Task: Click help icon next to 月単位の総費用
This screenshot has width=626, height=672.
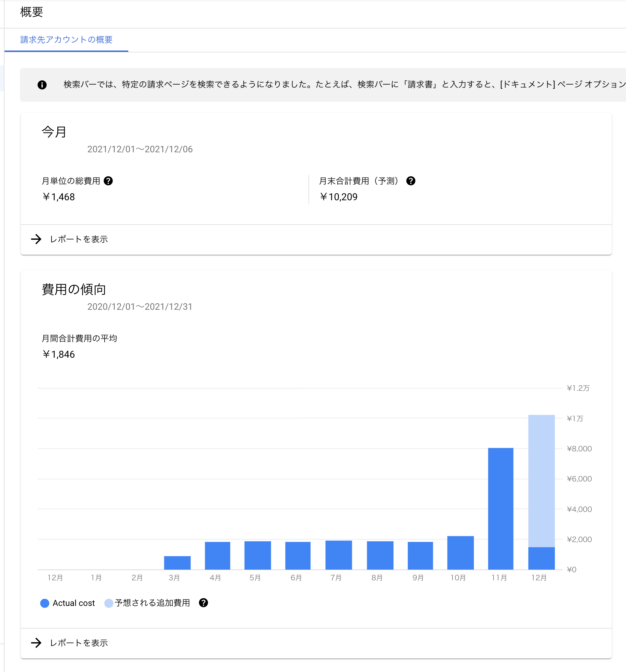Action: tap(108, 181)
